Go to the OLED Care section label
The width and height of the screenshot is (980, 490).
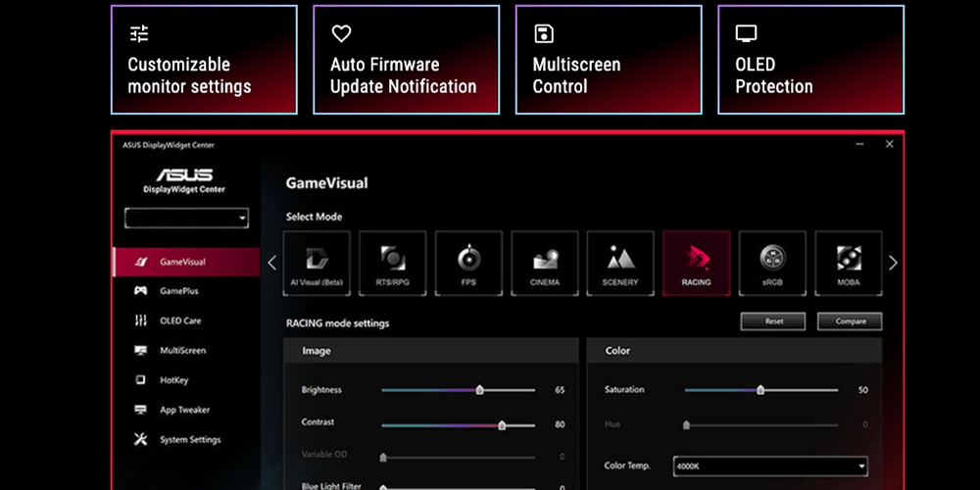(x=180, y=320)
